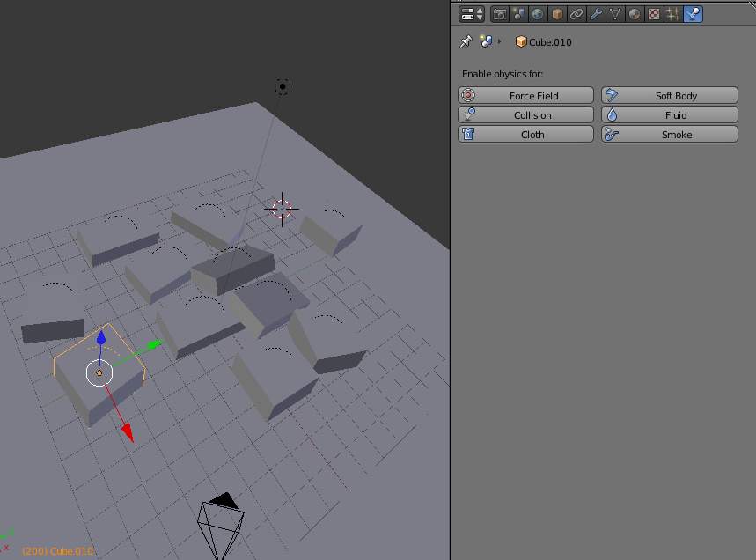756x560 pixels.
Task: Open the Object Constraints tab
Action: (x=576, y=14)
